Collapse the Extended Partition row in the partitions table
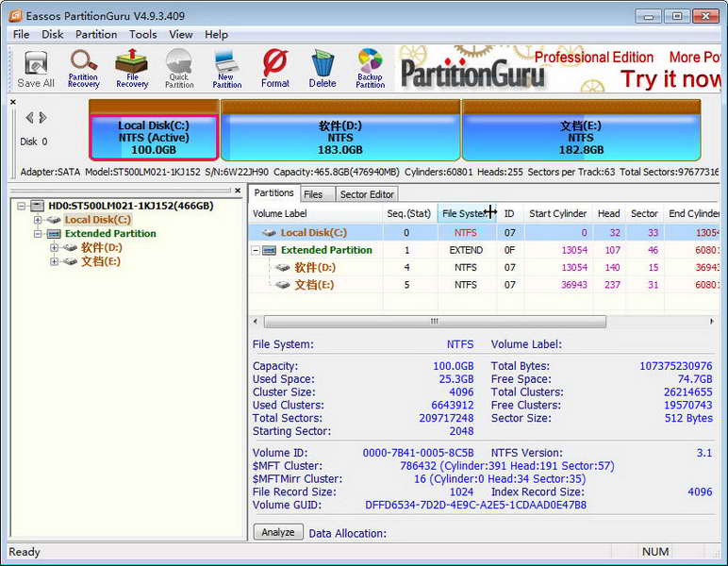Image resolution: width=728 pixels, height=566 pixels. click(256, 250)
